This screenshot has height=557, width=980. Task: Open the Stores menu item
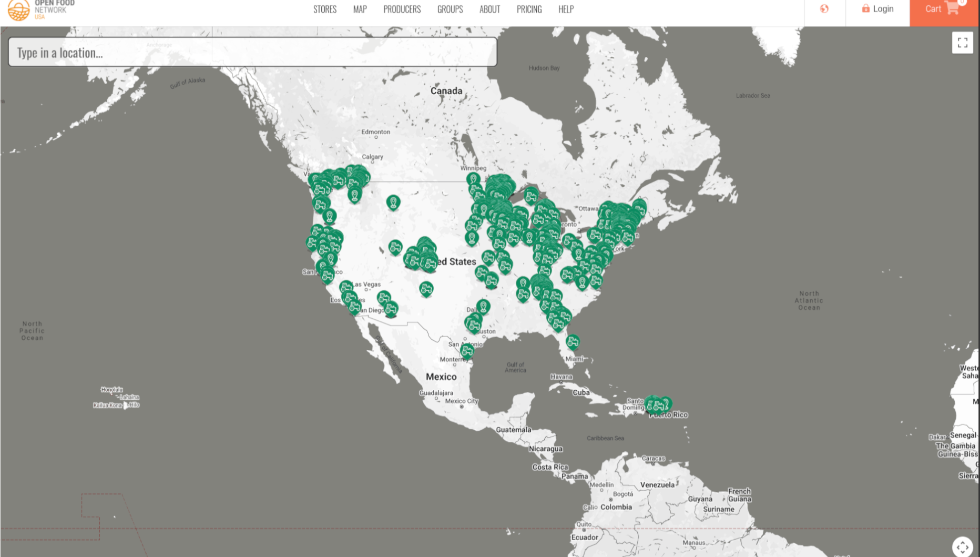point(324,9)
